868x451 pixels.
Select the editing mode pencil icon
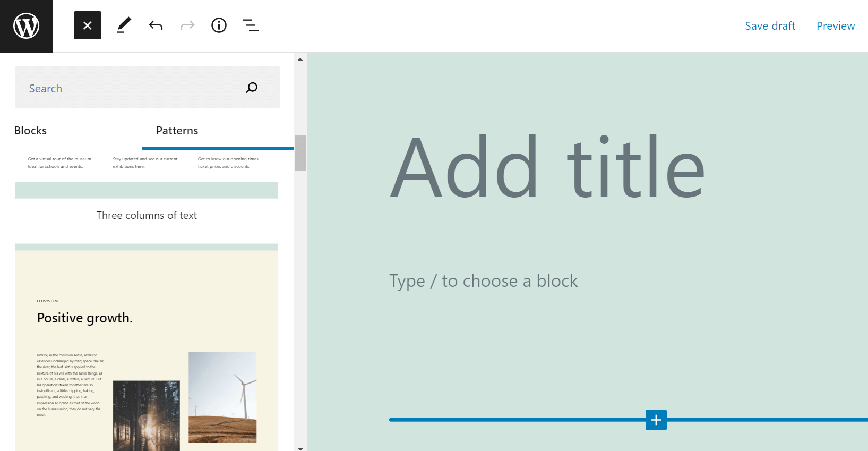point(124,25)
